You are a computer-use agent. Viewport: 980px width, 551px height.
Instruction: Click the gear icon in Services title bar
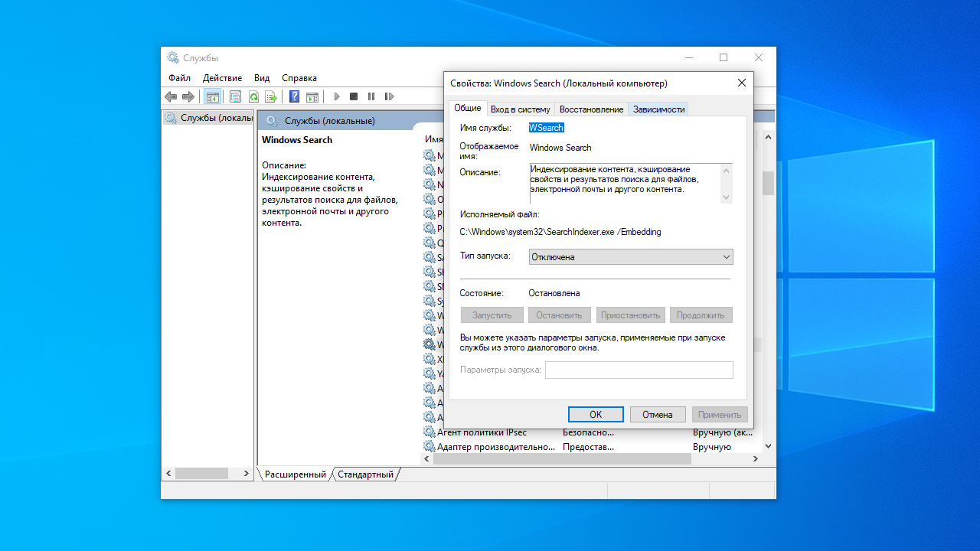pos(173,57)
